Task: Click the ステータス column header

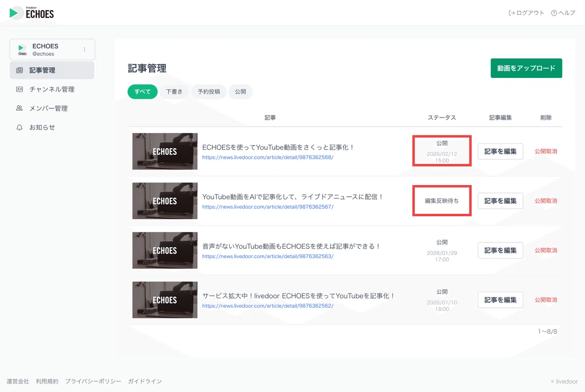Action: (442, 118)
